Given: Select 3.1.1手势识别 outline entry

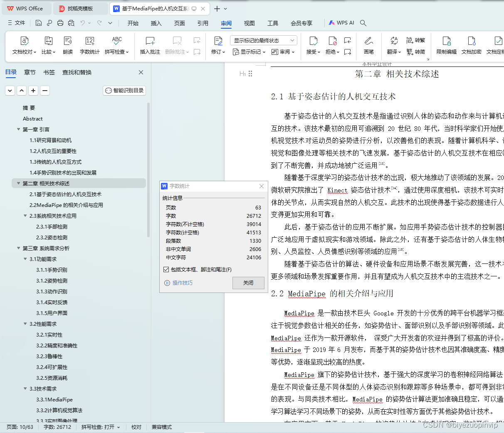Looking at the screenshot, I should (52, 270).
